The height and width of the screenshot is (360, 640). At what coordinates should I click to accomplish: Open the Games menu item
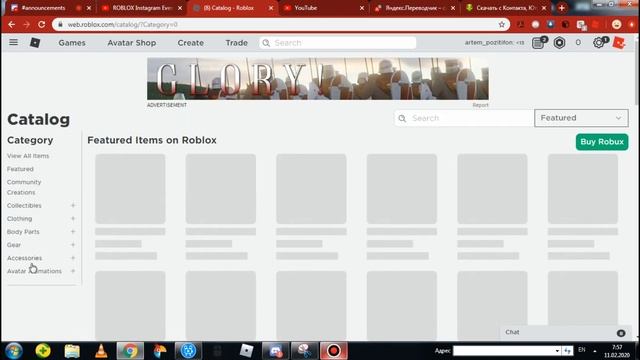pyautogui.click(x=72, y=42)
